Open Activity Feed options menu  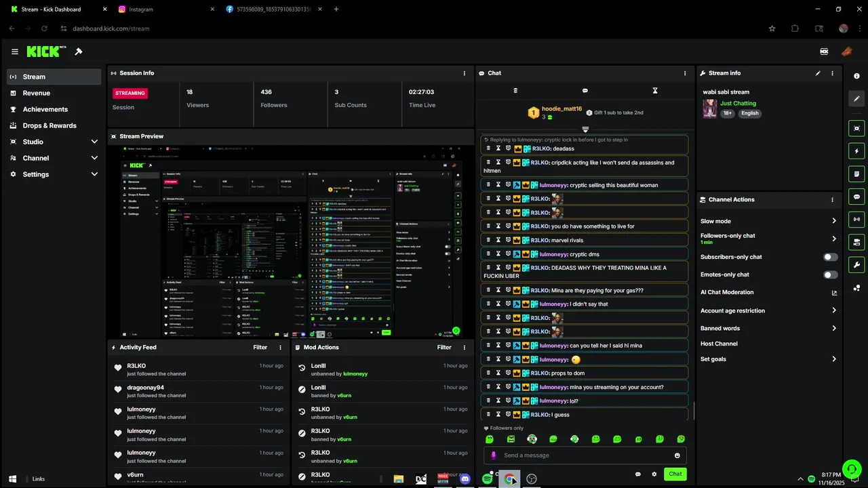coord(281,347)
